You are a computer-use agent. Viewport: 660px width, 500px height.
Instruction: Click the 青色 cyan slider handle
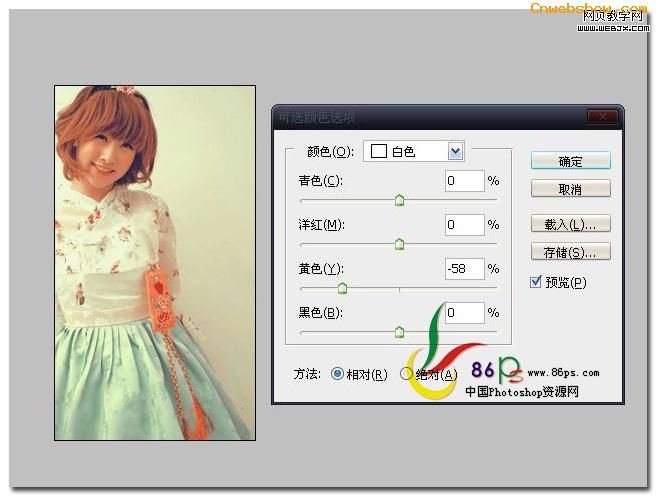coord(399,200)
